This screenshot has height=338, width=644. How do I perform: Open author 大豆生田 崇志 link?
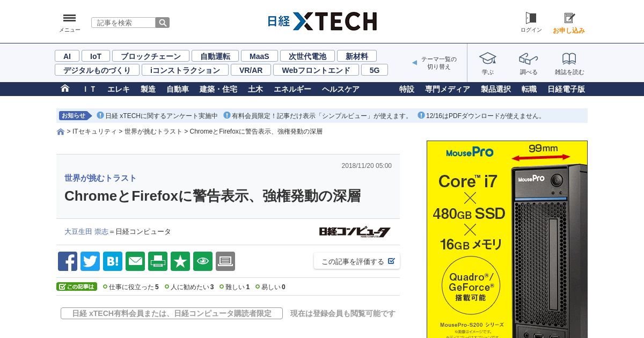pos(86,232)
